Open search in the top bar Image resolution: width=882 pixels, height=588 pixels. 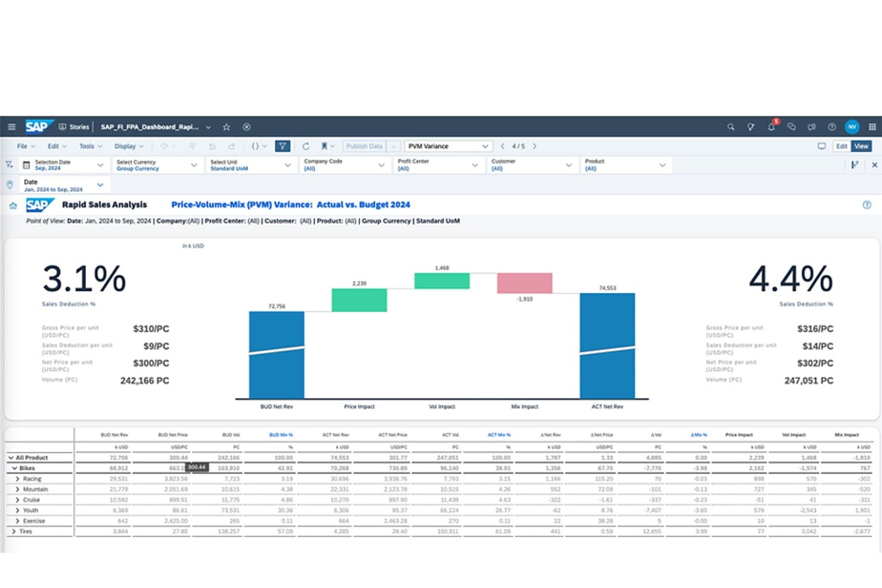731,127
